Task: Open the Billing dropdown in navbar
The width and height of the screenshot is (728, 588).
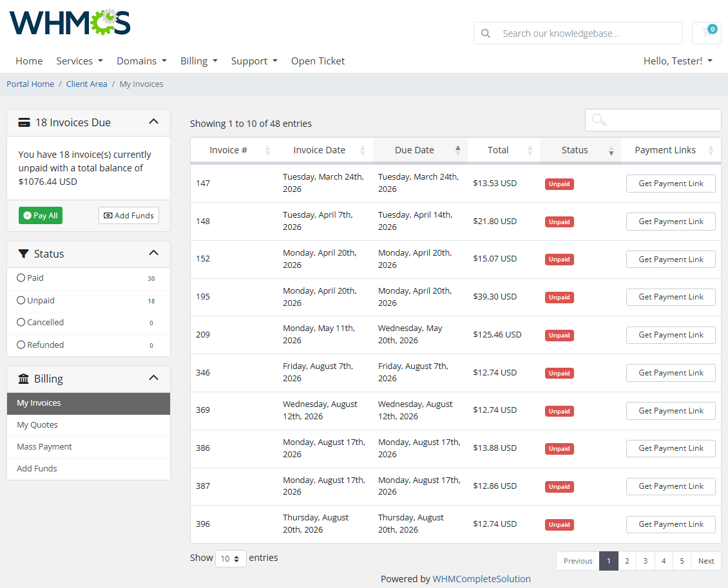Action: [x=198, y=61]
